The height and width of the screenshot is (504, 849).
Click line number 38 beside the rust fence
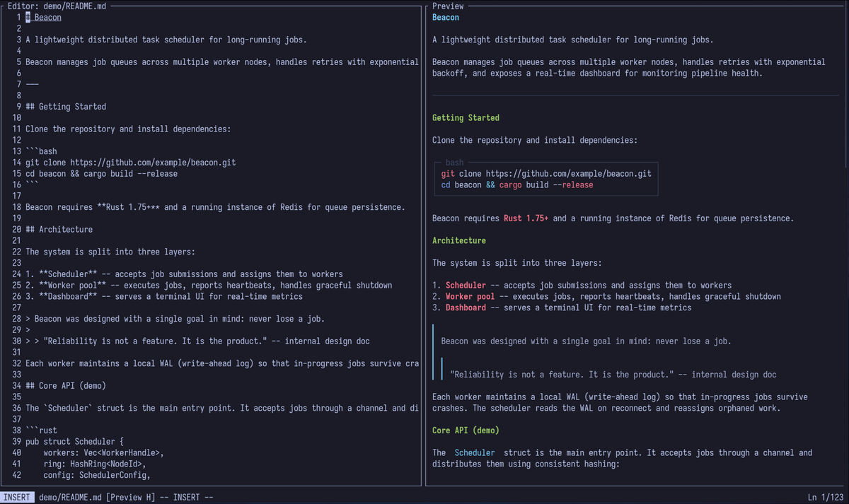click(18, 430)
